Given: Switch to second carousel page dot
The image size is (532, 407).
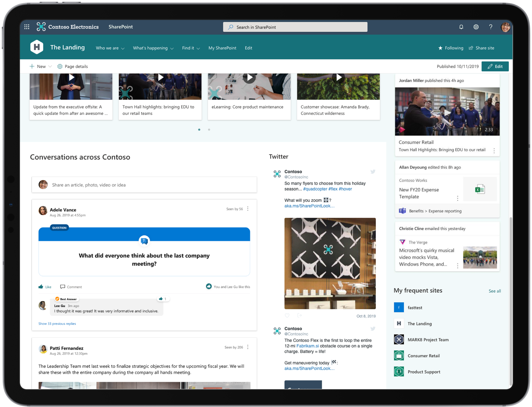Looking at the screenshot, I should (x=209, y=130).
